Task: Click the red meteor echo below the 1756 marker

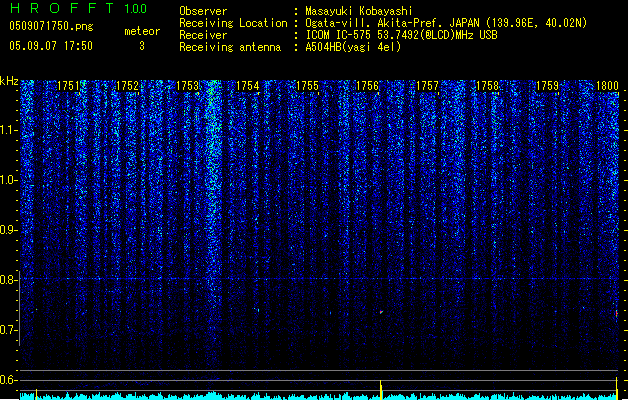Action: [381, 312]
